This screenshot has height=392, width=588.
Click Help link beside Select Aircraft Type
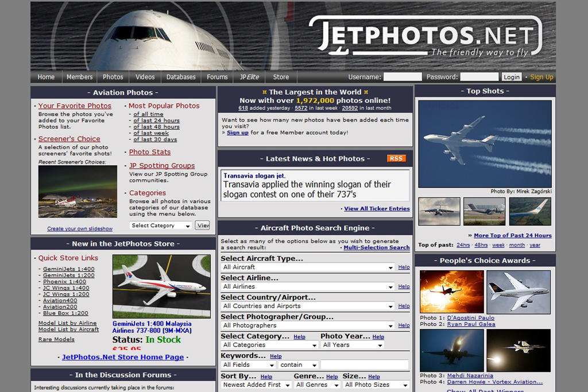[x=404, y=267]
